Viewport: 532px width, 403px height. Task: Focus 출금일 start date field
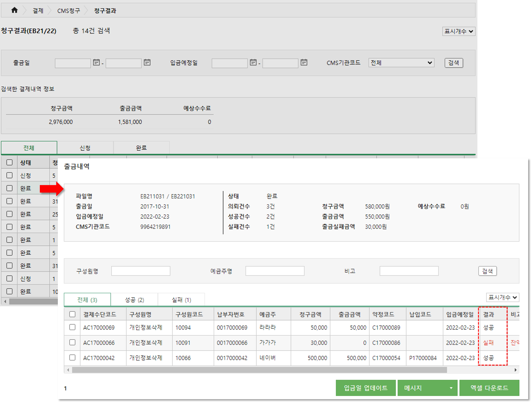pyautogui.click(x=73, y=63)
